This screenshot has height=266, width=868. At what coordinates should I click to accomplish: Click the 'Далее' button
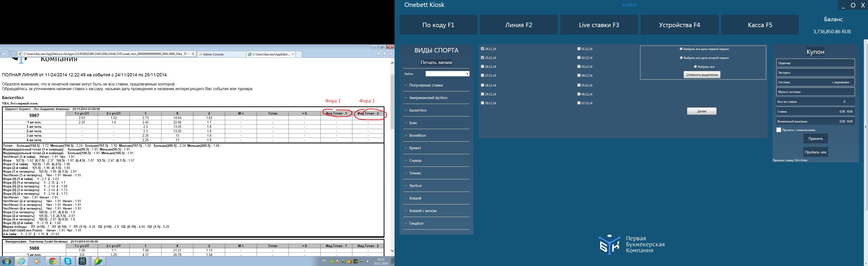click(702, 111)
